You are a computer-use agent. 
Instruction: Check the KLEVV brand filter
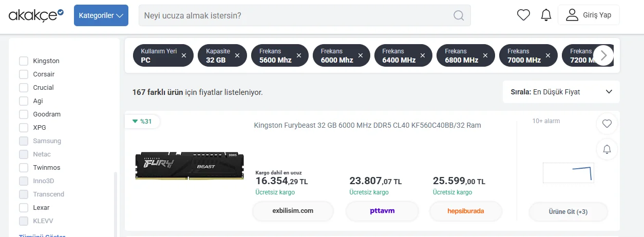(24, 221)
